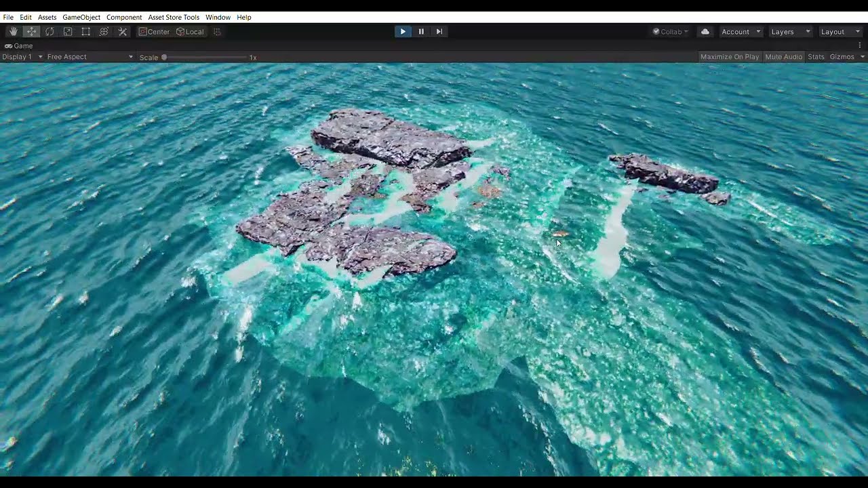
Task: Open the Collab dropdown
Action: point(671,32)
